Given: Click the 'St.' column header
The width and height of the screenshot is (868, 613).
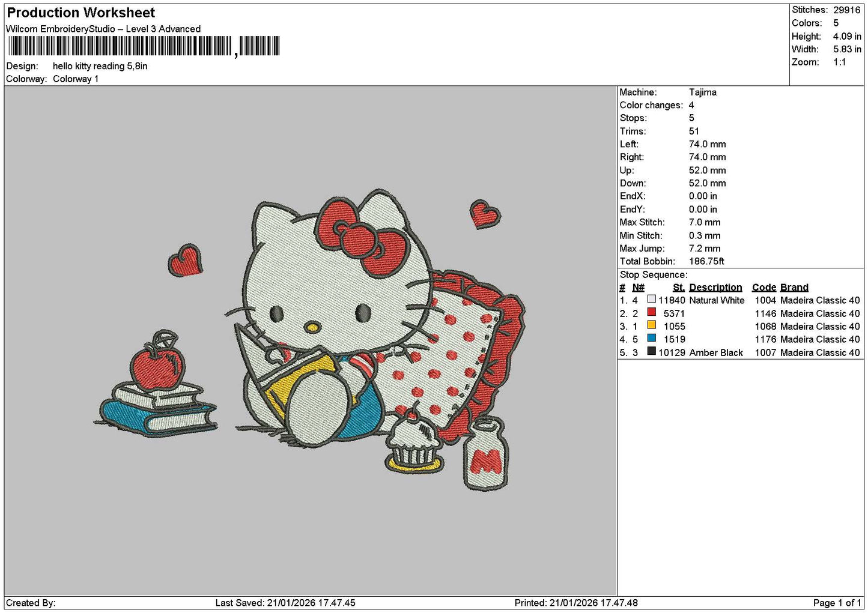Looking at the screenshot, I should click(679, 288).
